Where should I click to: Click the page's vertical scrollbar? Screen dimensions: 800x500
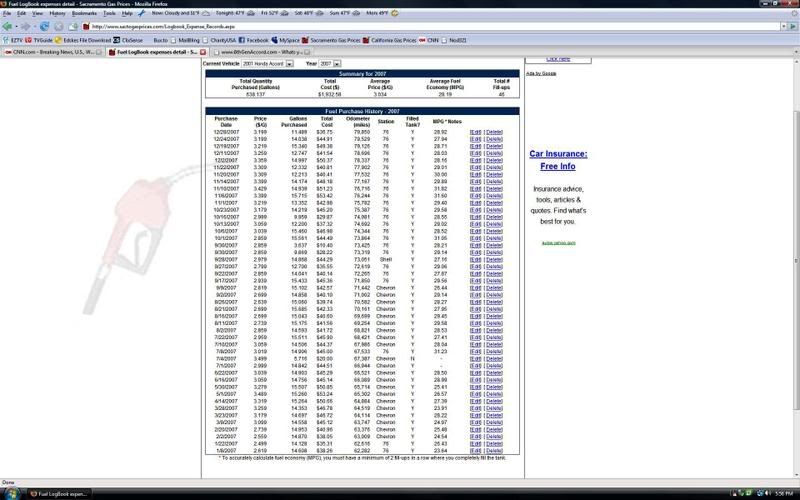coord(796,268)
